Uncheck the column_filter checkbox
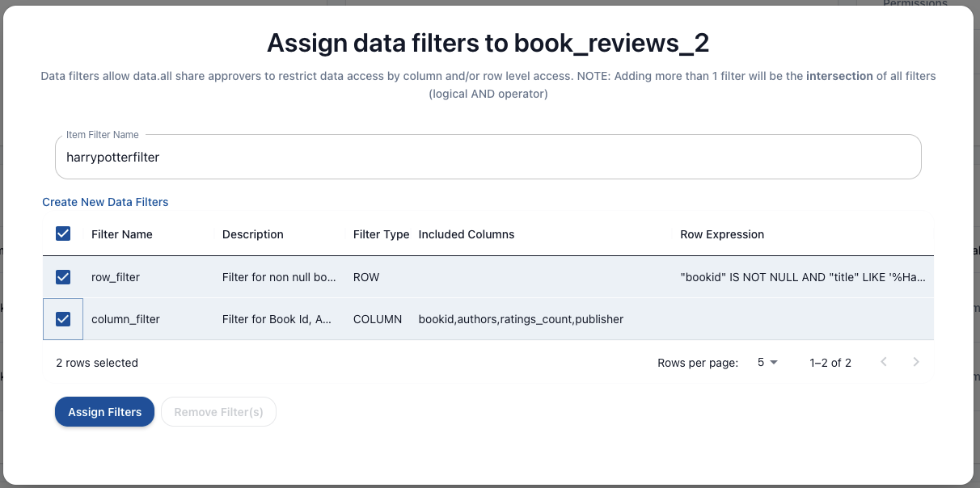980x488 pixels. click(63, 319)
